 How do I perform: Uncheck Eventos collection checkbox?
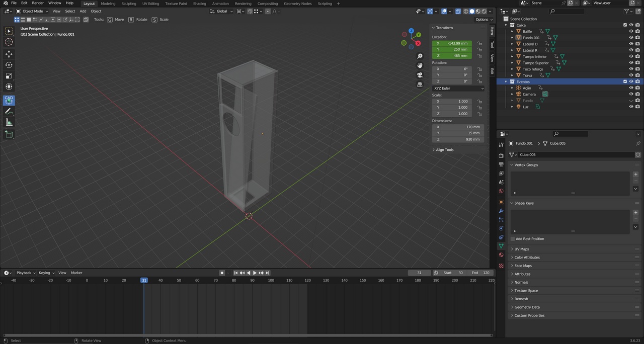coord(625,81)
